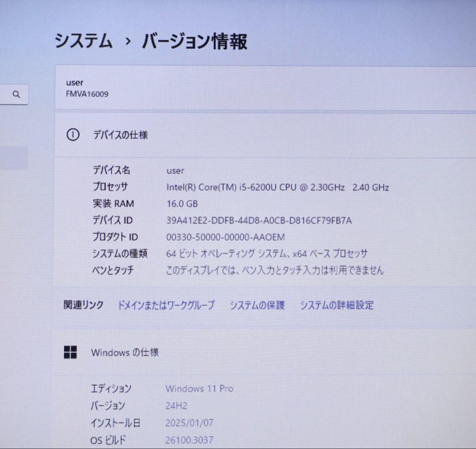Select the 16.0 GB RAM value
Screen dimensions: 476x449
point(182,203)
